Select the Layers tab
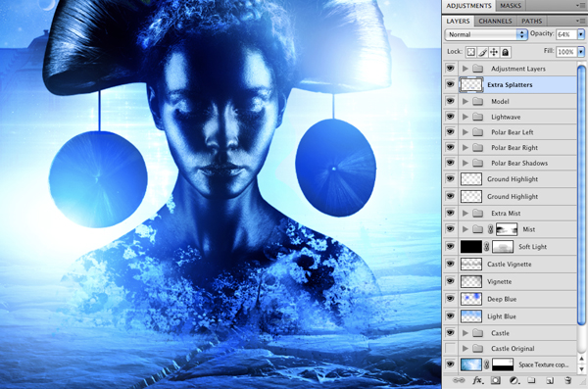The image size is (588, 389). coord(458,21)
